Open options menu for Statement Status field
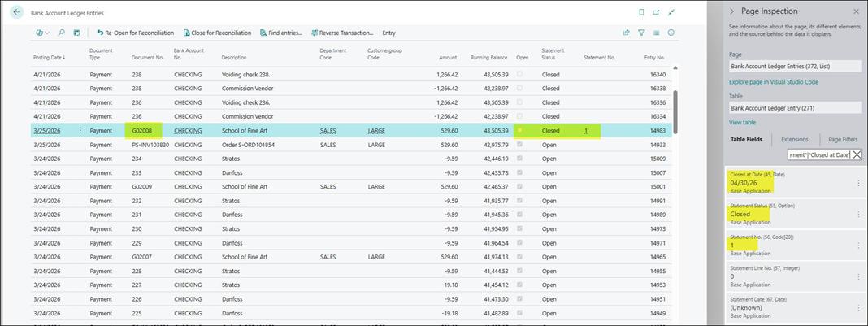This screenshot has width=868, height=326. point(858,214)
